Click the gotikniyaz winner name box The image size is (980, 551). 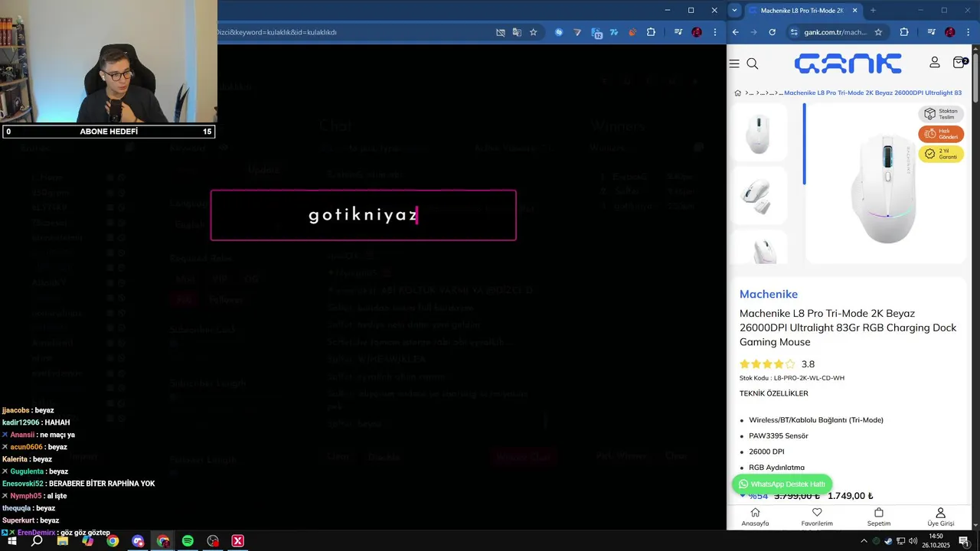[364, 215]
